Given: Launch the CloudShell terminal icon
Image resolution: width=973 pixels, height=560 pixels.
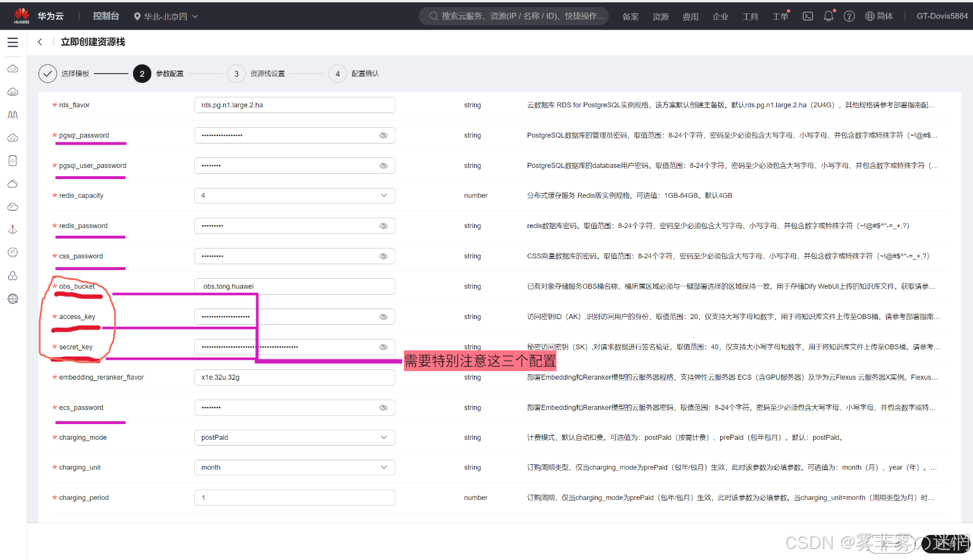Looking at the screenshot, I should 808,16.
